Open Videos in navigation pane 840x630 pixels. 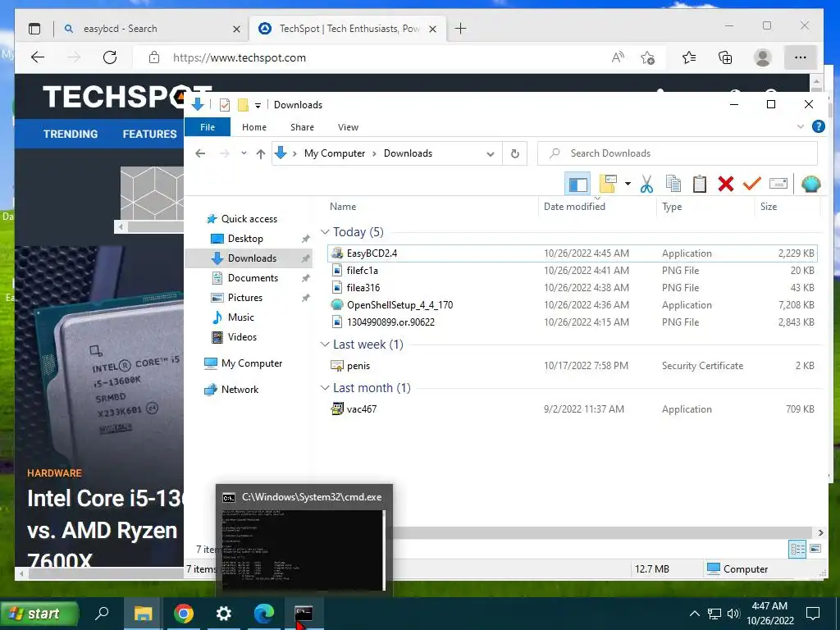[242, 337]
